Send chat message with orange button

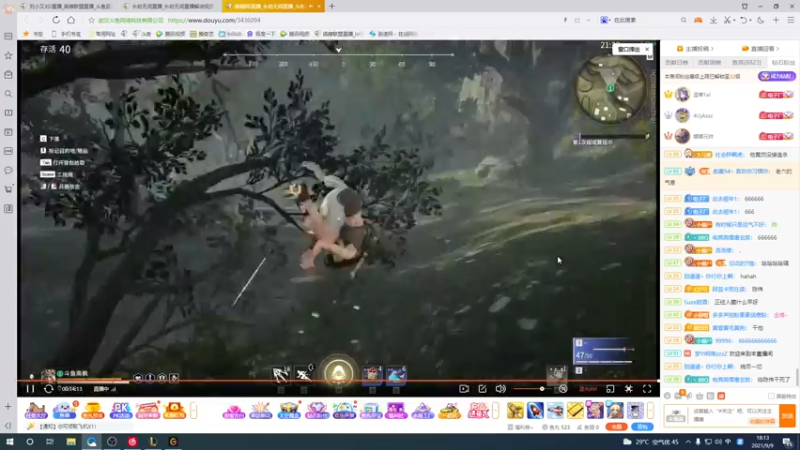787,415
